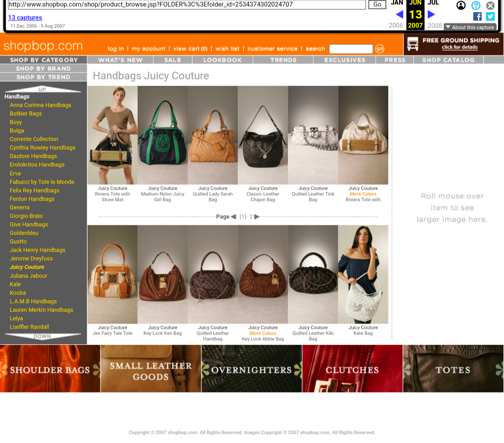Click the DOWN arrow in the brand list

(42, 336)
